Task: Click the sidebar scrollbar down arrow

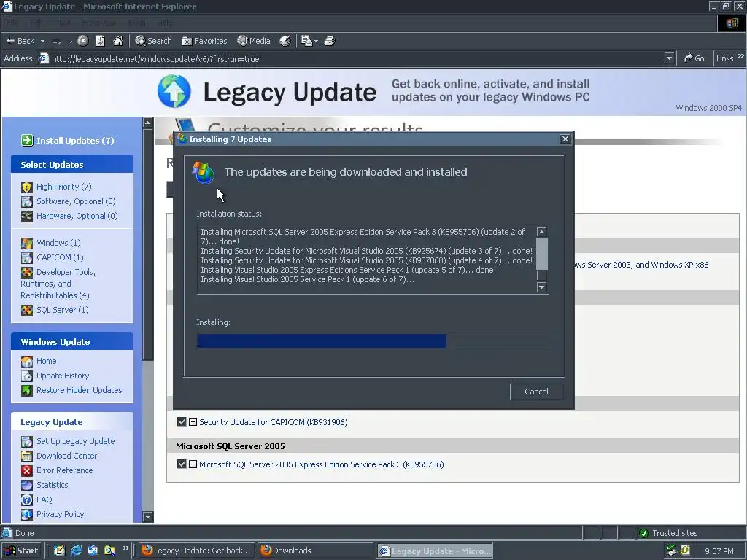Action: click(x=147, y=517)
